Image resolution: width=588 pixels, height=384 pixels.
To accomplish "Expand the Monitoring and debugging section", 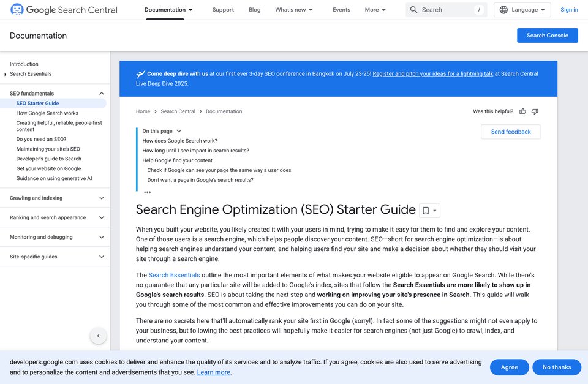I will [x=101, y=237].
